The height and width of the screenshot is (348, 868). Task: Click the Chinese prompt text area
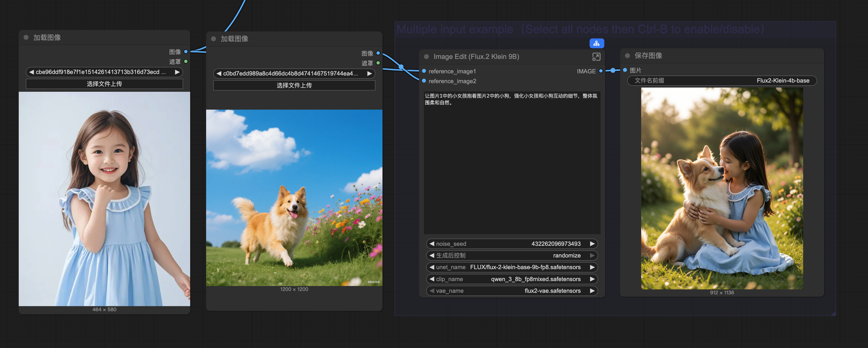pyautogui.click(x=512, y=162)
